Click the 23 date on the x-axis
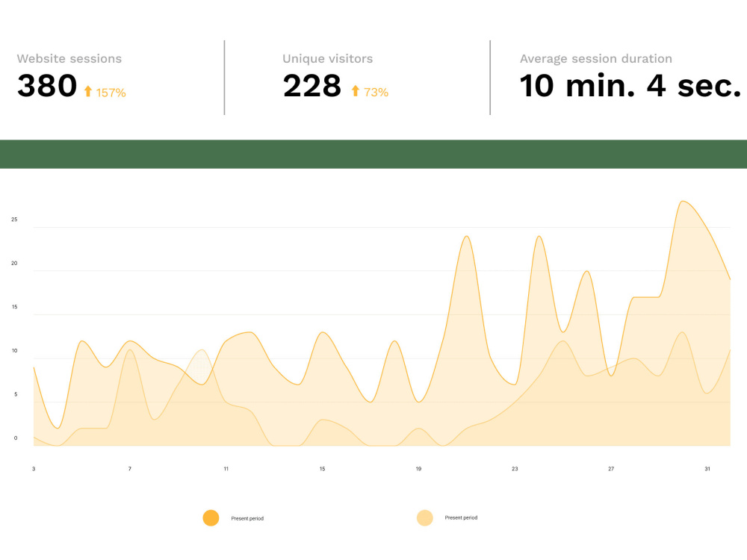The height and width of the screenshot is (560, 747). [515, 469]
